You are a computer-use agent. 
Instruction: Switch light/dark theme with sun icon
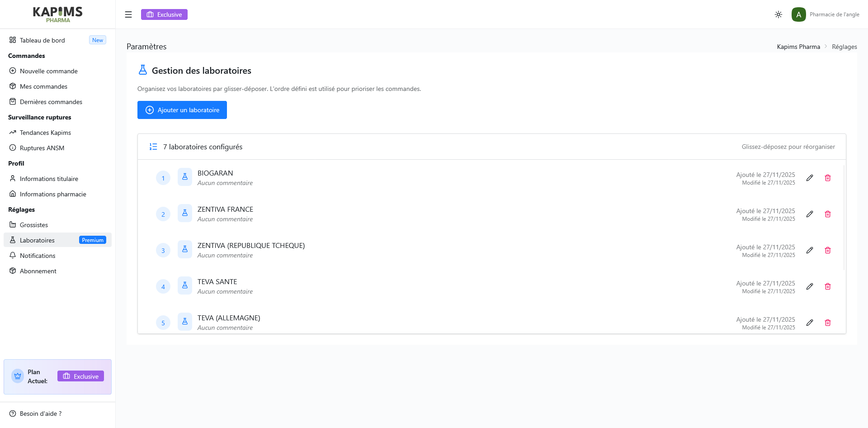[778, 14]
